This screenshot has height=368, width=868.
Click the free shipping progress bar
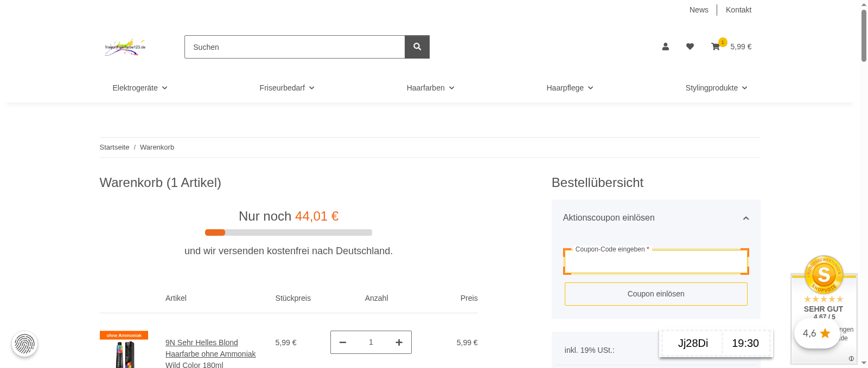pos(289,233)
